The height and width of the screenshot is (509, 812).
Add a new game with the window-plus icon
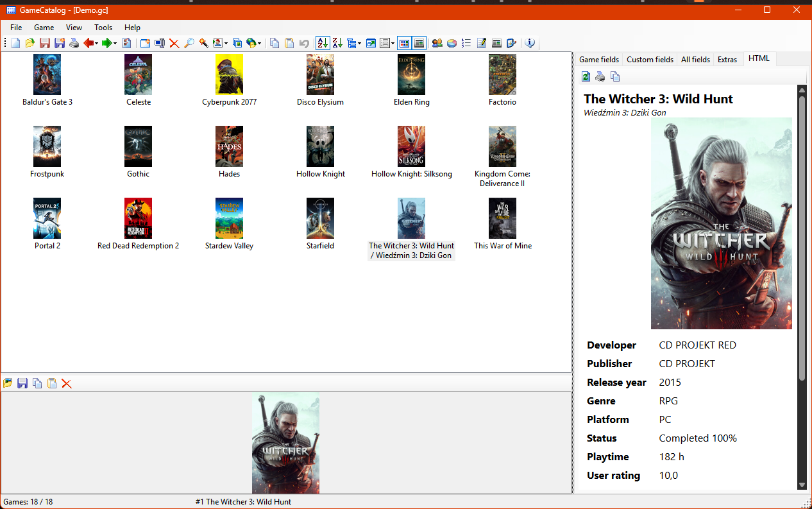click(145, 43)
